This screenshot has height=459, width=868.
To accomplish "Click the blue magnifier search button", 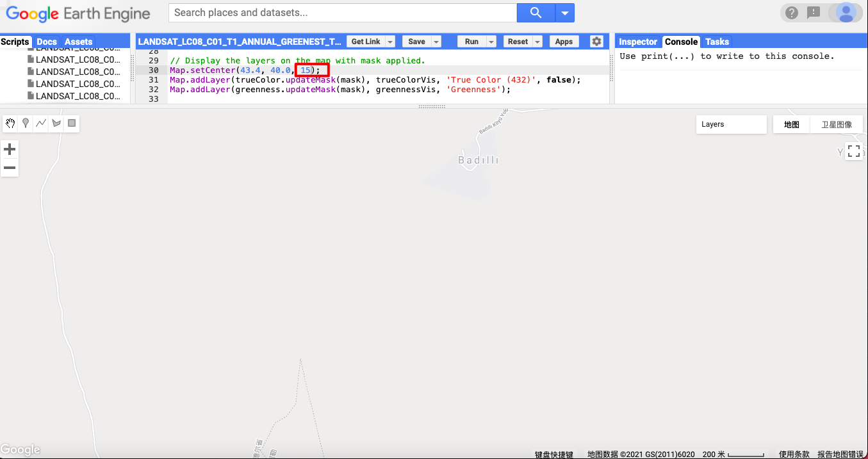I will point(536,13).
